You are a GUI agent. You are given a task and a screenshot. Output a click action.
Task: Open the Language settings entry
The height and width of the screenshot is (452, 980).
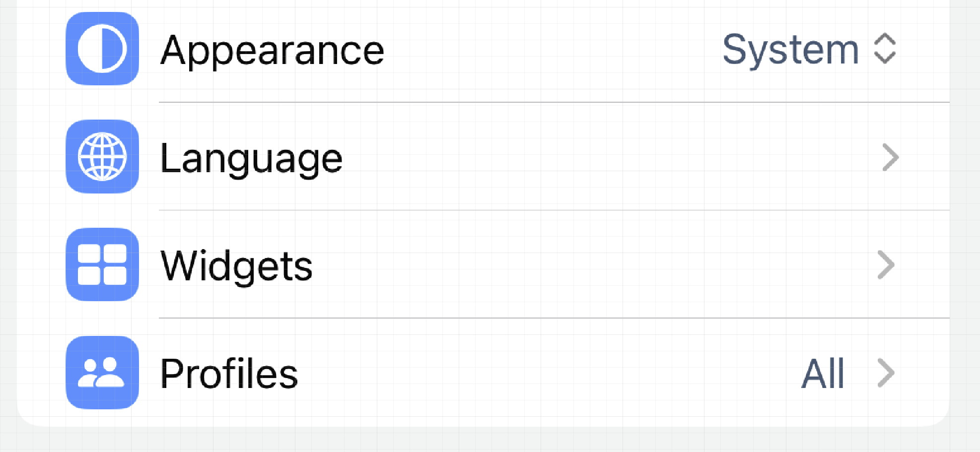[251, 158]
